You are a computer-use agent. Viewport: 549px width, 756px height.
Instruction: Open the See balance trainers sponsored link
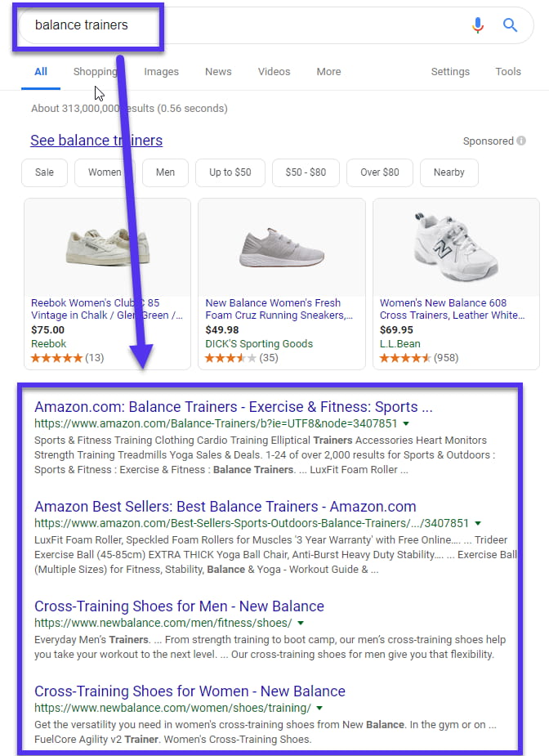(96, 141)
